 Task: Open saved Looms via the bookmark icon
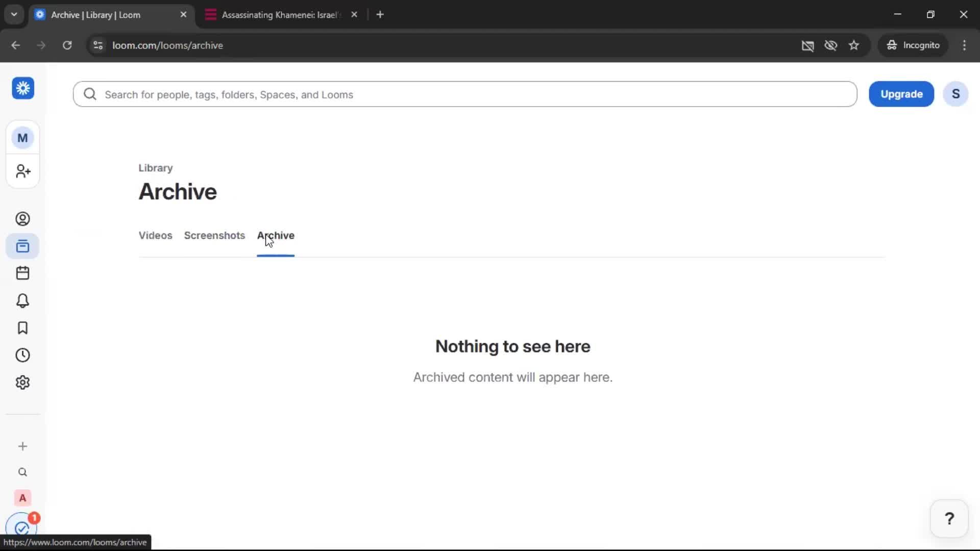tap(22, 328)
